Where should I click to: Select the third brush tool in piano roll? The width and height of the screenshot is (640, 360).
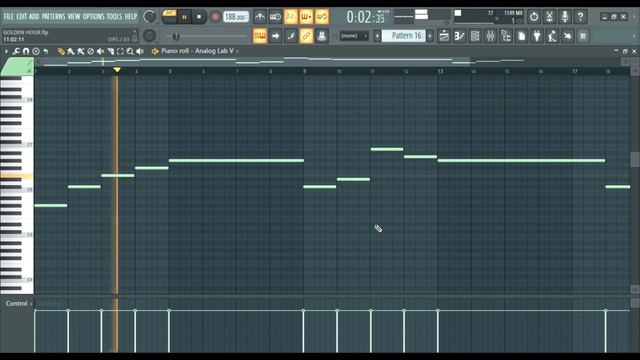(81, 51)
